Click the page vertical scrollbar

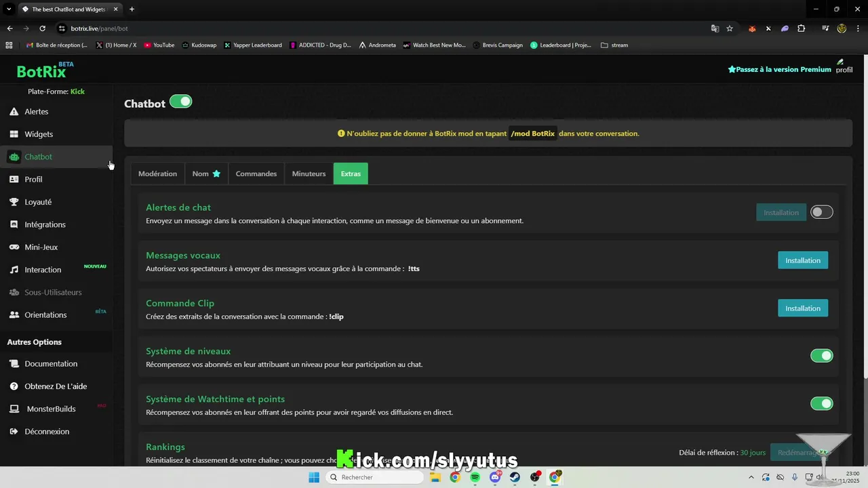[x=865, y=217]
